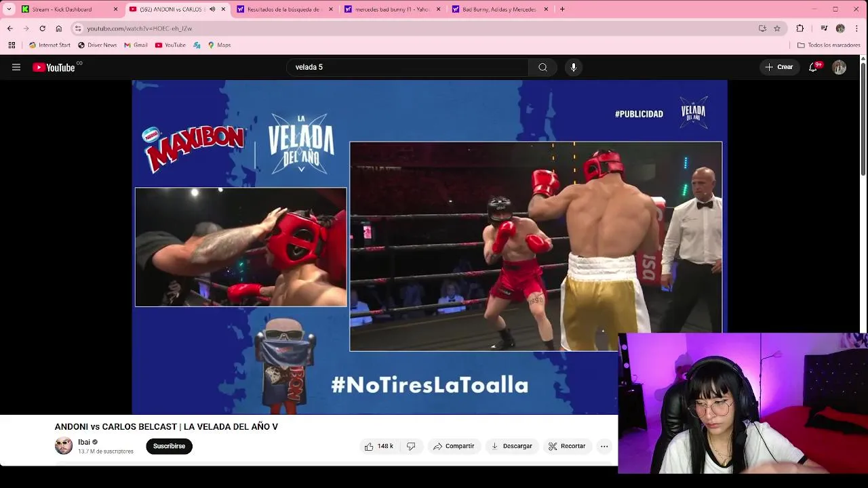Click the search magnifier button
Image resolution: width=868 pixels, height=488 pixels.
tap(542, 67)
